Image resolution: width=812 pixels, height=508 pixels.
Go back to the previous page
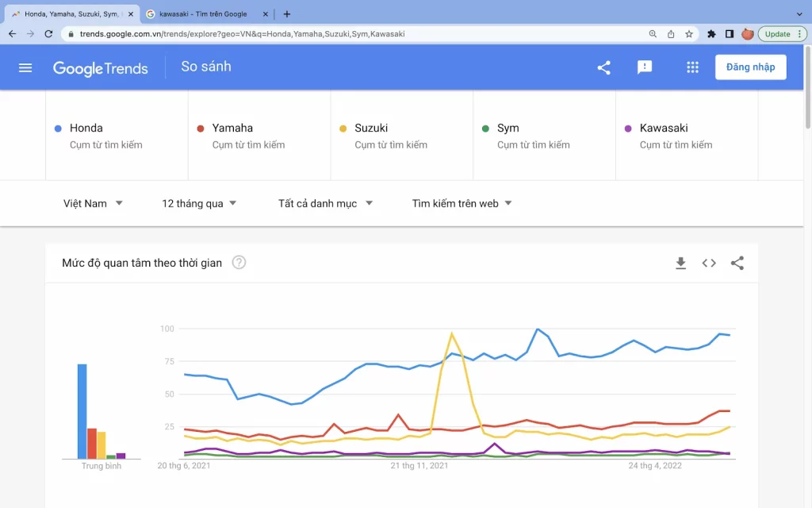pos(13,33)
